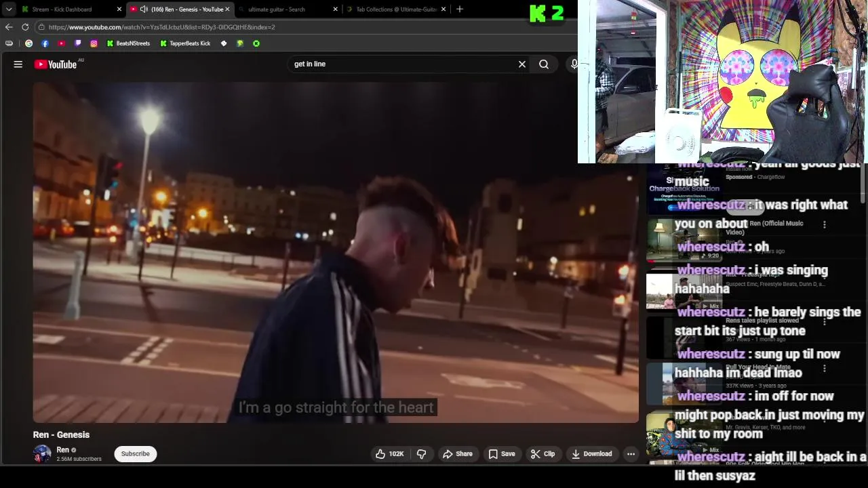Save the video to a playlist
The width and height of the screenshot is (868, 488).
point(502,454)
